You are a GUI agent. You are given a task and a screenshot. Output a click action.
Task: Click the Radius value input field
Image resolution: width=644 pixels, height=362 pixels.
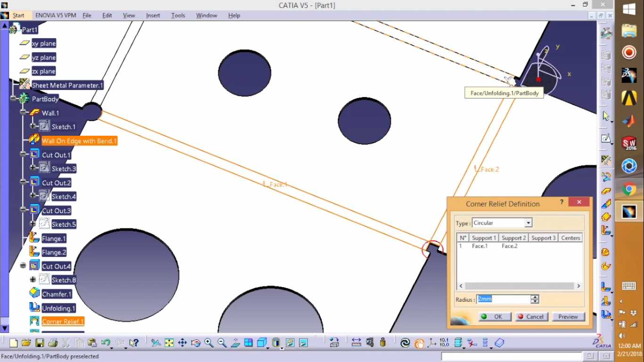[x=504, y=299]
